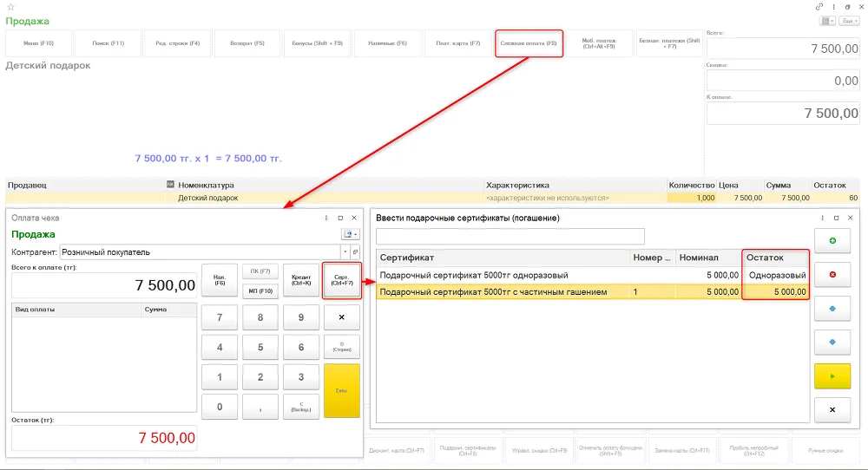The height and width of the screenshot is (470, 868).
Task: Click the Сторно key
Action: (x=341, y=347)
